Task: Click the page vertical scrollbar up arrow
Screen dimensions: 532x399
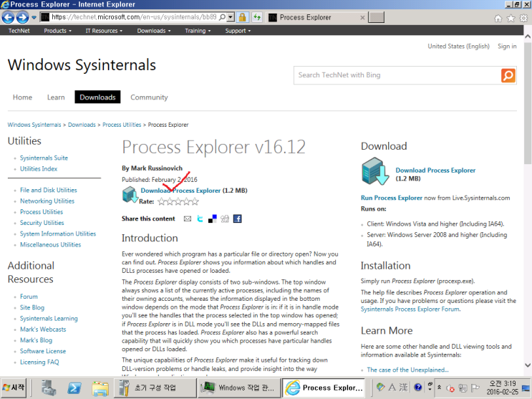Action: [528, 36]
